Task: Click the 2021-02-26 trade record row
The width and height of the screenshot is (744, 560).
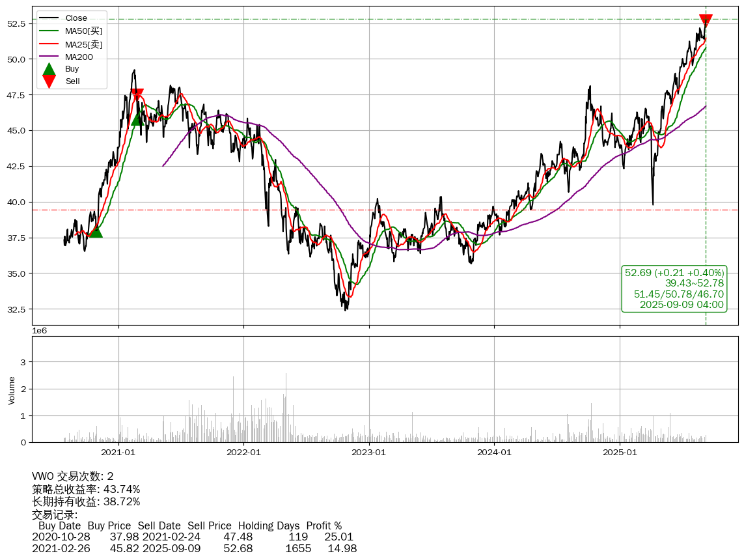Action: coord(194,549)
